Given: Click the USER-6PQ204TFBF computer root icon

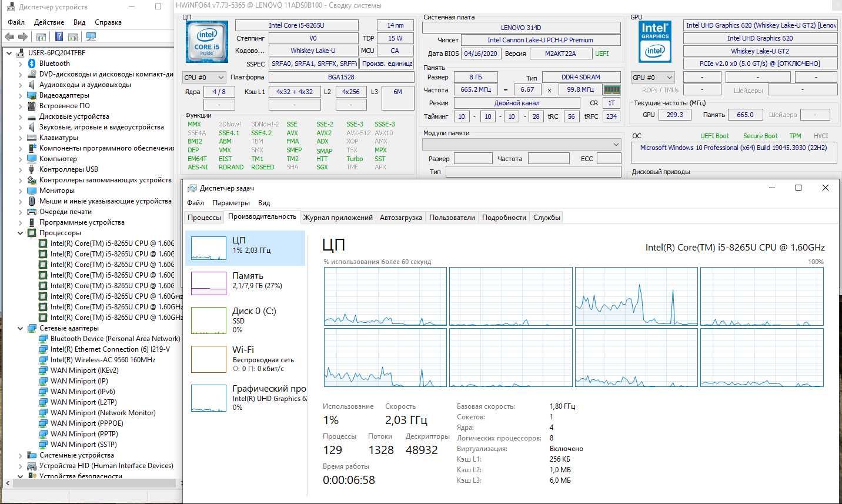Looking at the screenshot, I should [x=21, y=53].
